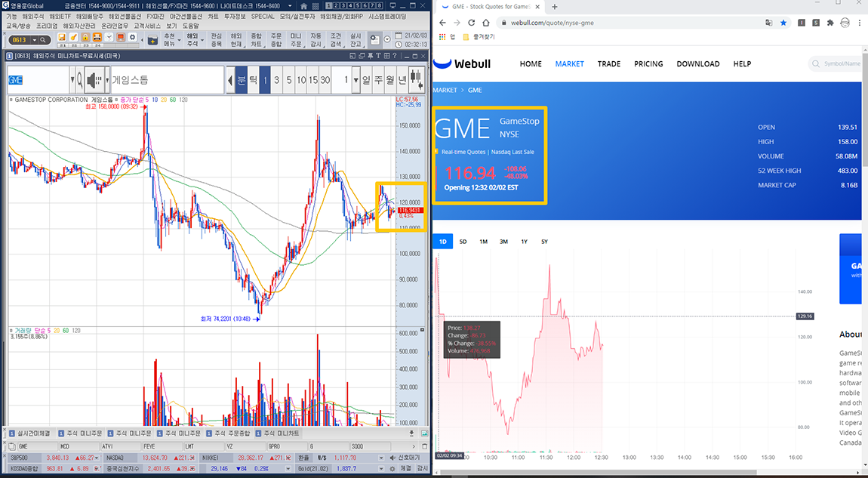Click the T text icon in chart title bar

click(x=378, y=56)
